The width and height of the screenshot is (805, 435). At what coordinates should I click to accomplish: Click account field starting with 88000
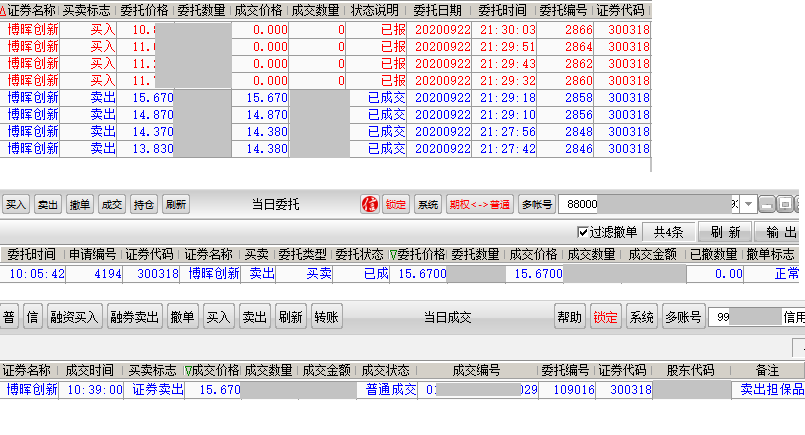coord(649,204)
